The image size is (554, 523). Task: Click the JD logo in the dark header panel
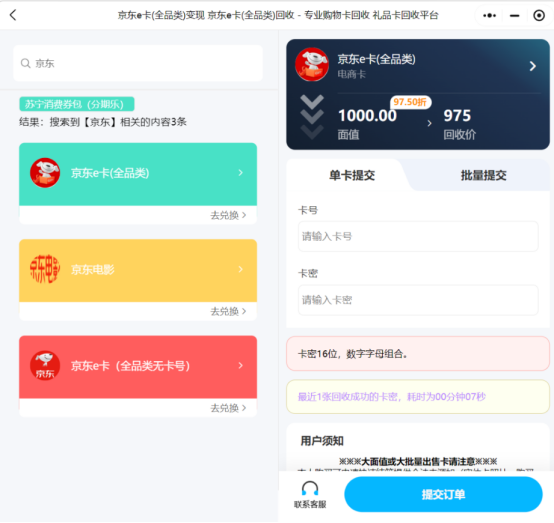click(x=312, y=65)
